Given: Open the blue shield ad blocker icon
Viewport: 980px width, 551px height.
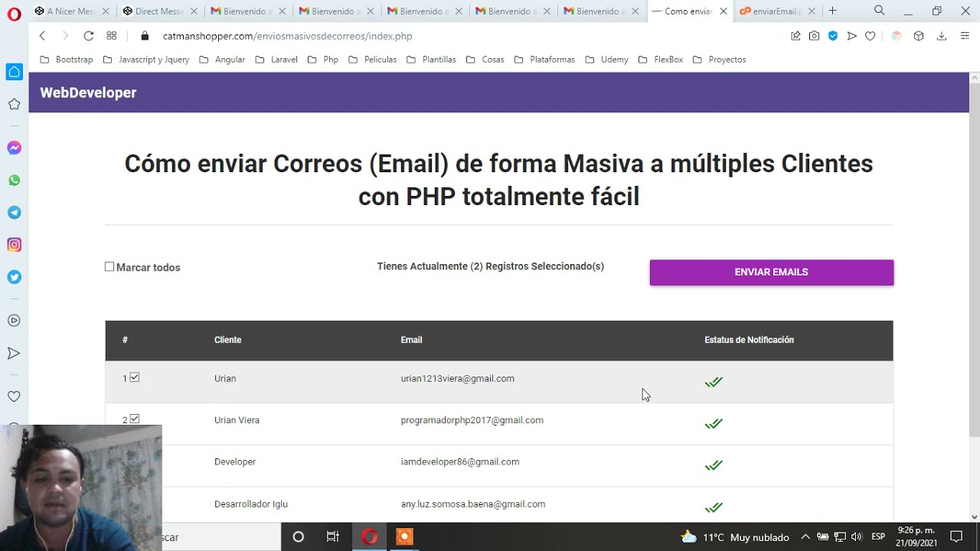Looking at the screenshot, I should point(833,36).
